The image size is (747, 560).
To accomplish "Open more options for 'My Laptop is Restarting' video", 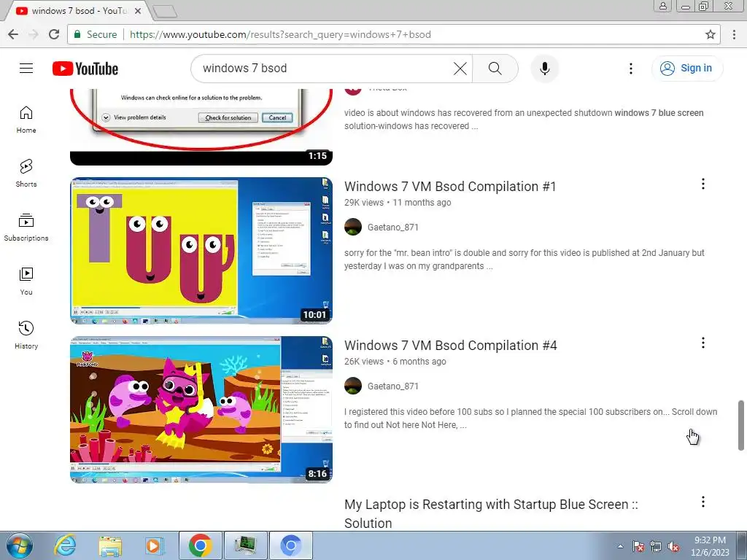I will (x=703, y=502).
